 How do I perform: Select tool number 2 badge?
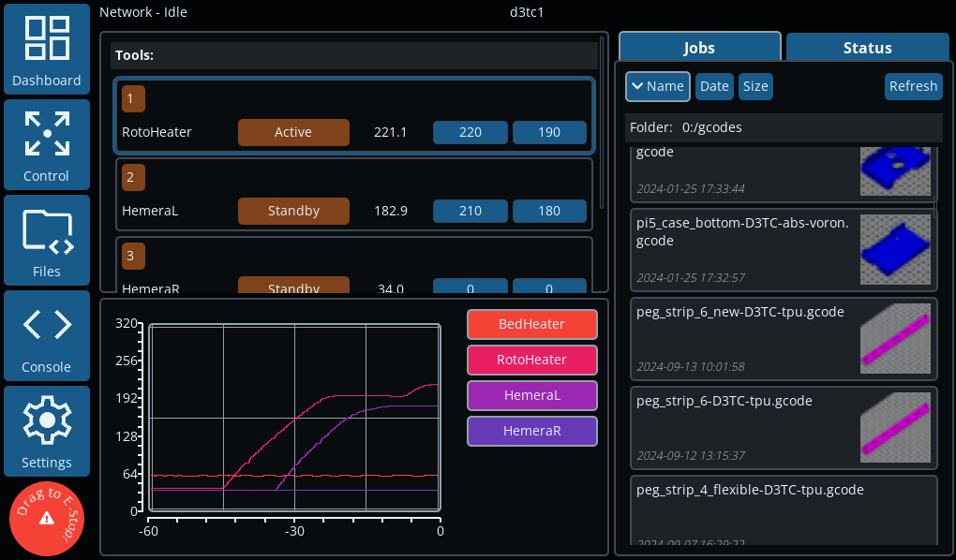click(134, 176)
